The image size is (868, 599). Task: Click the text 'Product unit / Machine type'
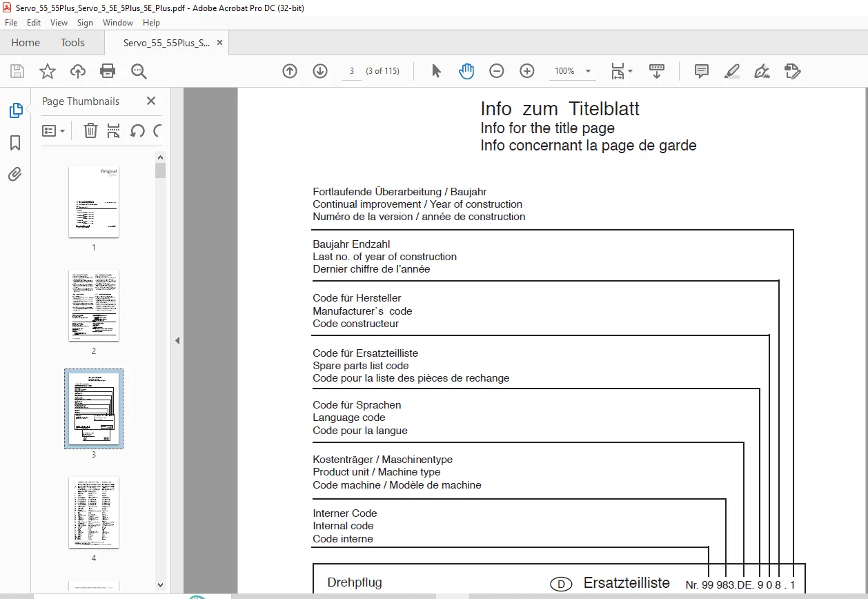(x=377, y=472)
